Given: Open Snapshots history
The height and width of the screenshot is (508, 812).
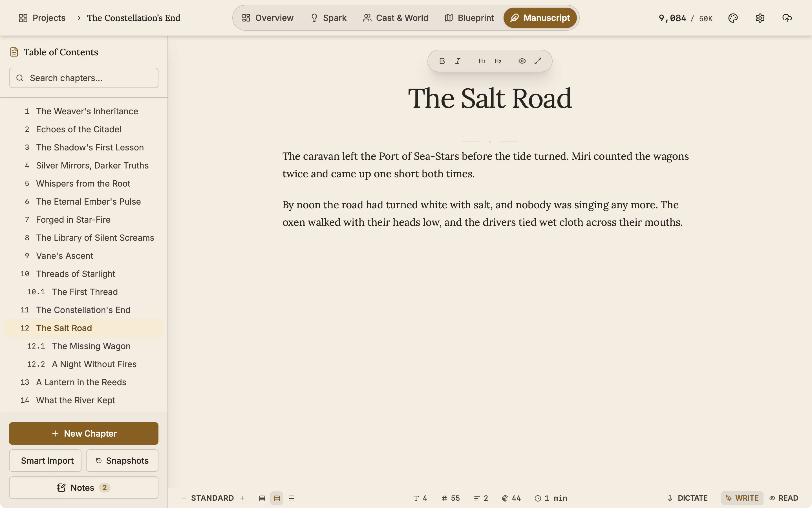Looking at the screenshot, I should [x=122, y=461].
